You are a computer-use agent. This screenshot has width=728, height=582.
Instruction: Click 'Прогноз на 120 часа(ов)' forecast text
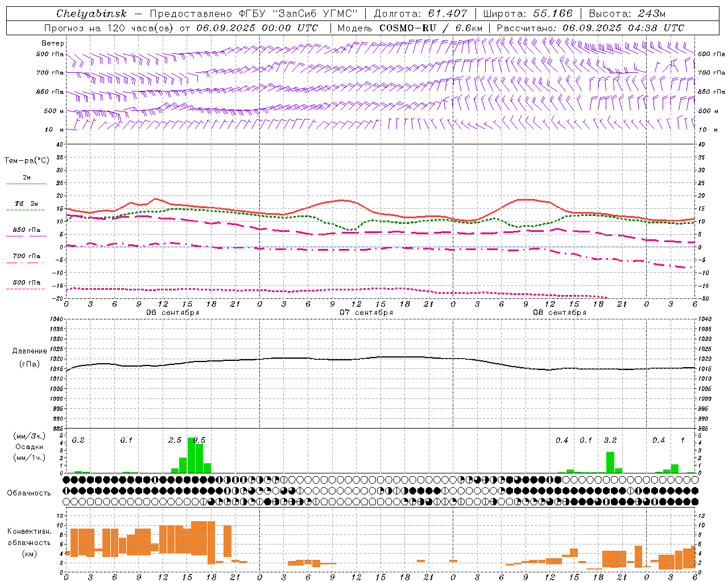coord(110,28)
